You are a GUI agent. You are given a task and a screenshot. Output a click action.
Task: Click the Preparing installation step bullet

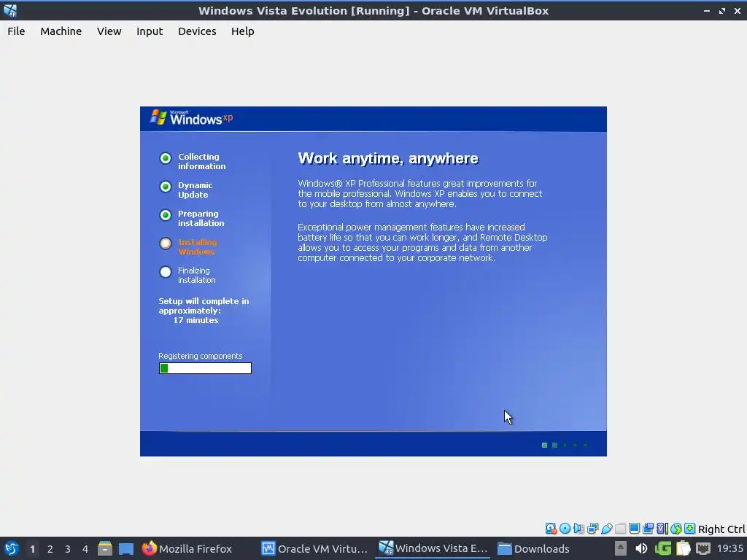(x=166, y=215)
